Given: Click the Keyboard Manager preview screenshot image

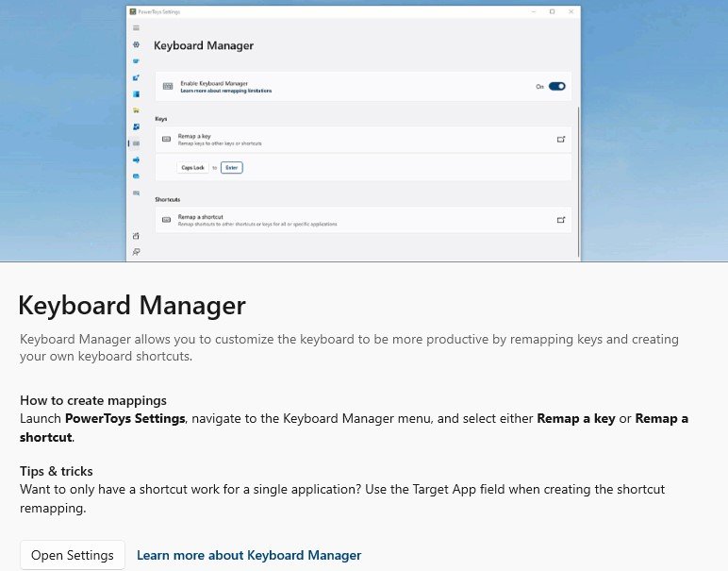Looking at the screenshot, I should [364, 130].
